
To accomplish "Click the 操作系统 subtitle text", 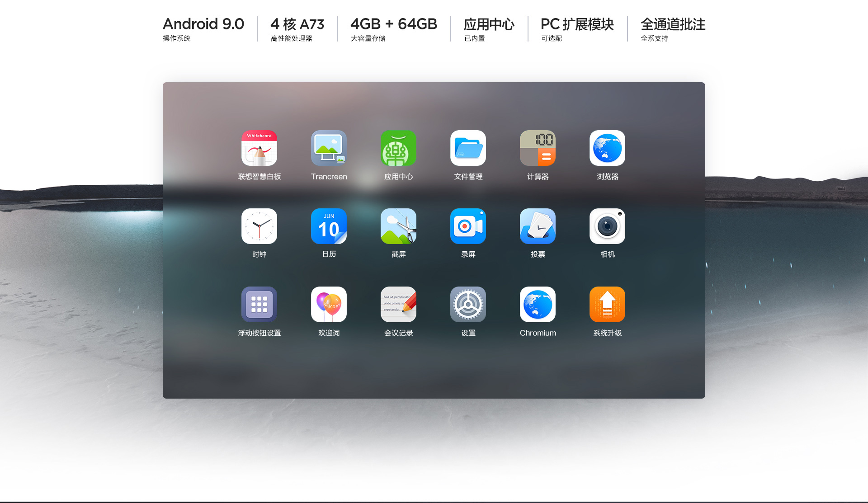I will 177,38.
